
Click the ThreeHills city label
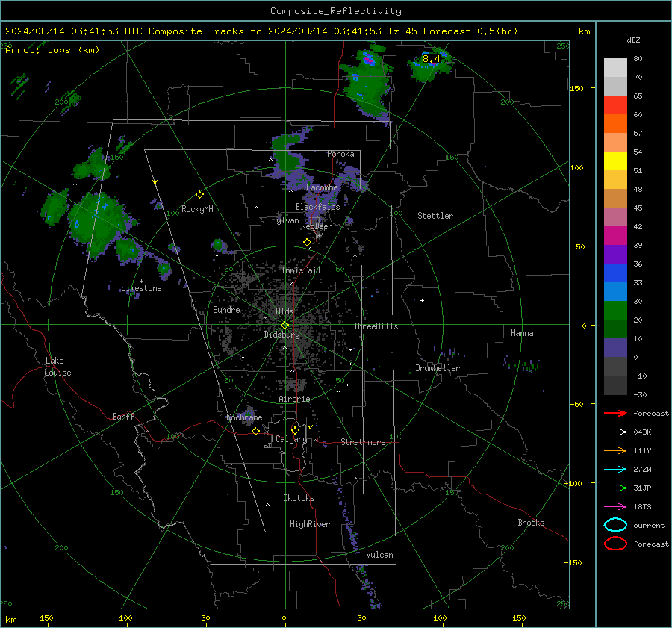tap(376, 326)
